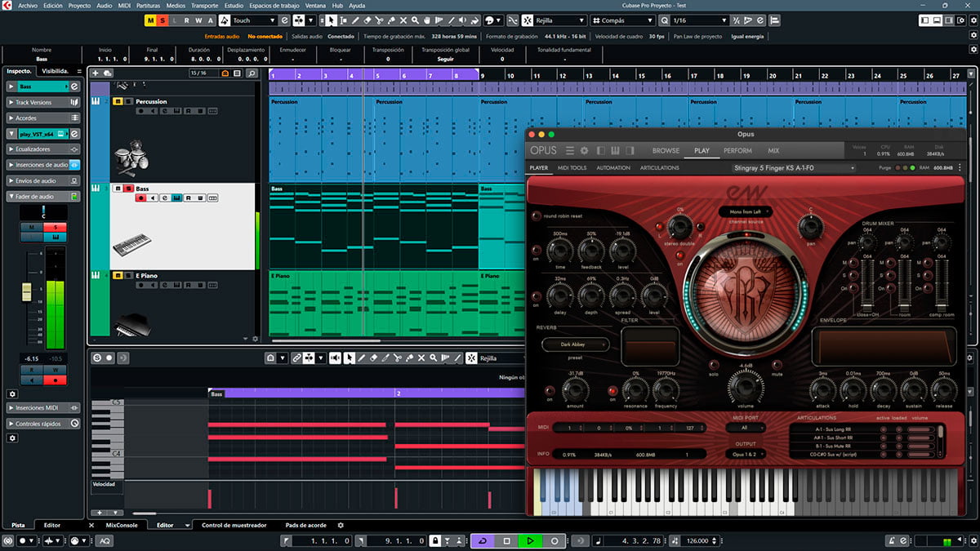Toggle the yellow mute button on Percussion track
This screenshot has height=551, width=980.
coord(118,101)
